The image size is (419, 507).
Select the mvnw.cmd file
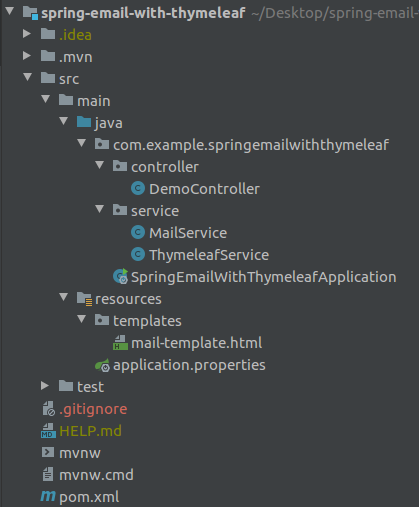(x=96, y=475)
